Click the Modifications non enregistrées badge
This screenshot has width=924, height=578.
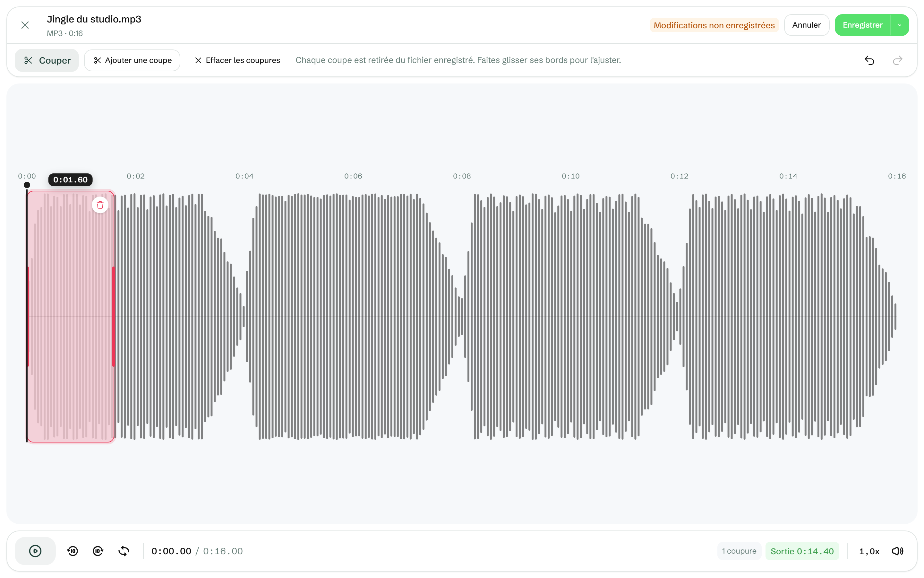[714, 25]
